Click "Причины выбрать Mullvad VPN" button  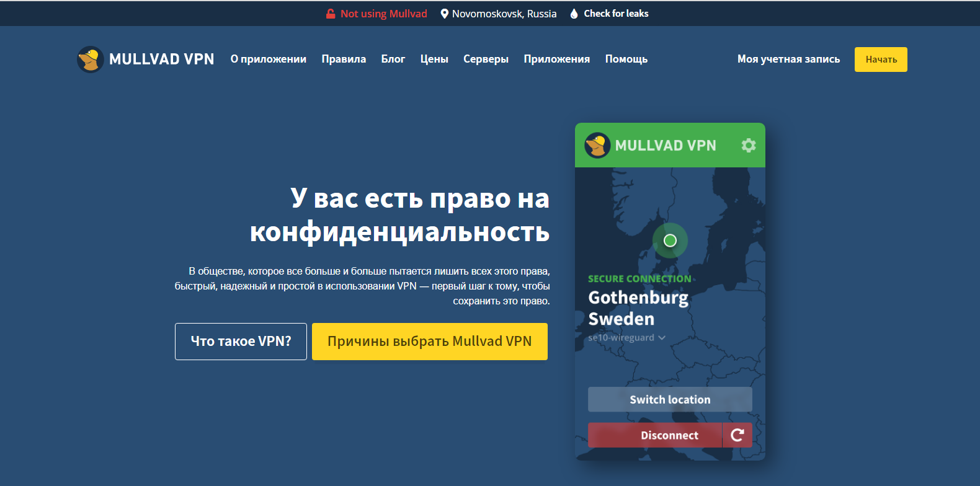click(x=430, y=342)
